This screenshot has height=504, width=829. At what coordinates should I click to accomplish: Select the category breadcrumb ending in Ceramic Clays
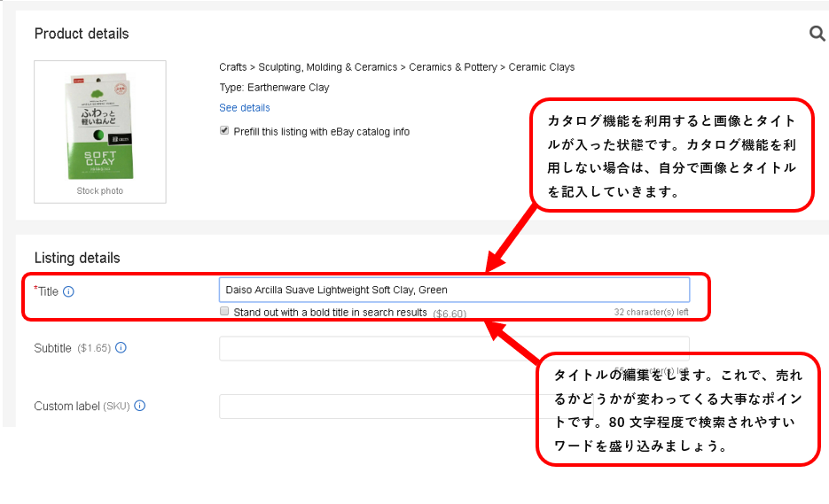tap(396, 67)
